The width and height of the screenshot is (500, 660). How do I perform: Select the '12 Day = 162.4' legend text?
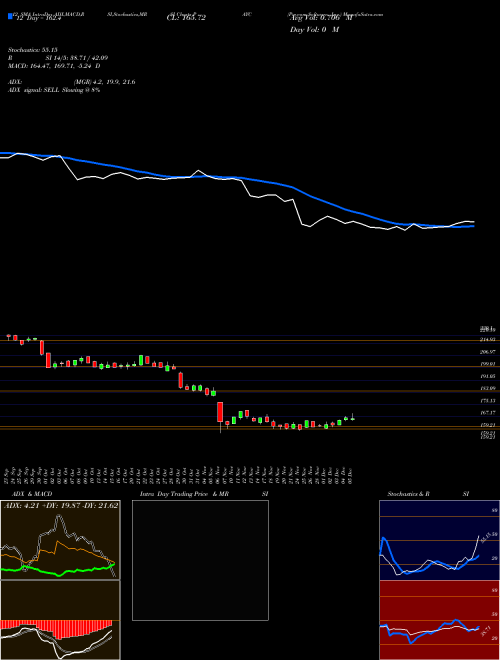coord(37,18)
